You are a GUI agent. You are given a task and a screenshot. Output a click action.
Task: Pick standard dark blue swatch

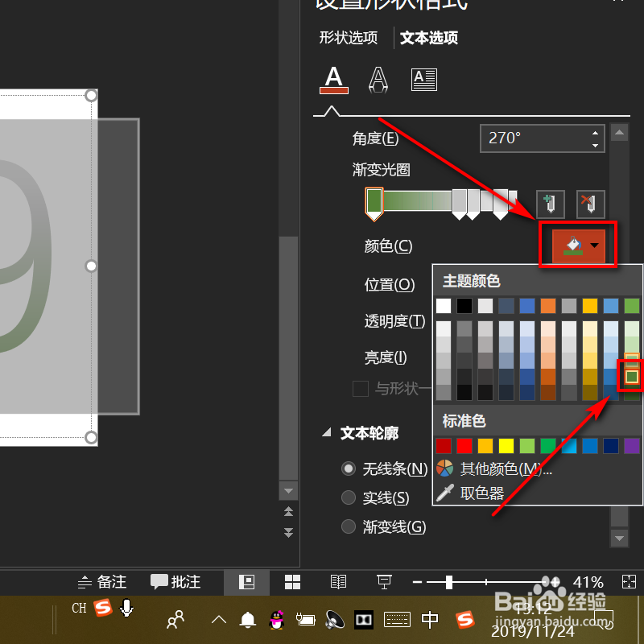point(611,446)
